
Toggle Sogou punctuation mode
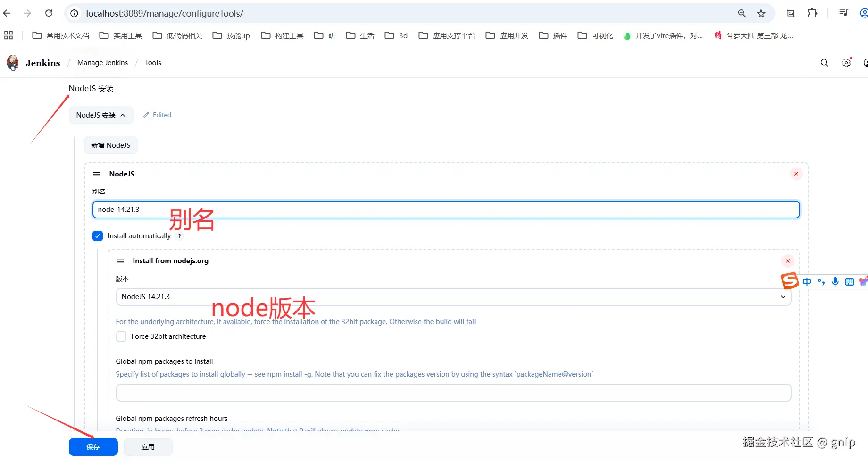tap(821, 282)
